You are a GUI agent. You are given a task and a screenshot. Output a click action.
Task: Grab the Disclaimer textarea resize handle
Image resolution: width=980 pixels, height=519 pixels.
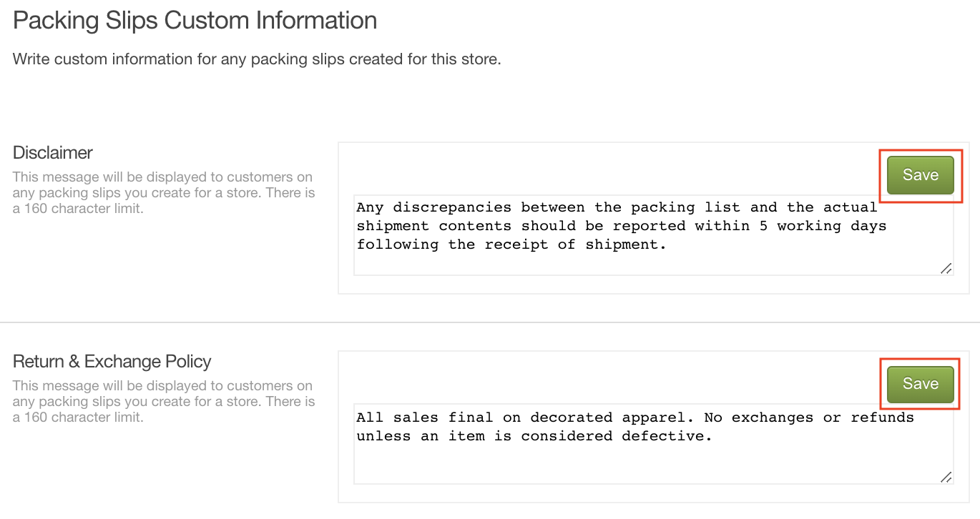coord(946,268)
